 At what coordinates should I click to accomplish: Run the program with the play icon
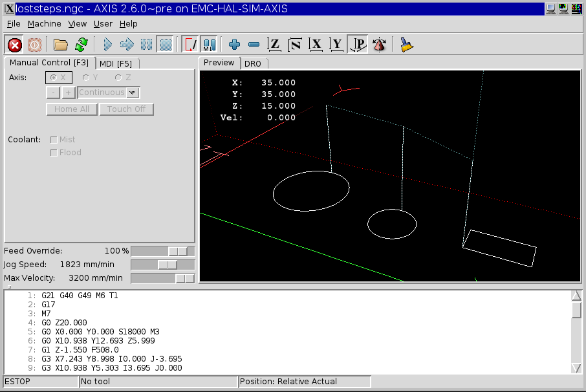pyautogui.click(x=107, y=45)
